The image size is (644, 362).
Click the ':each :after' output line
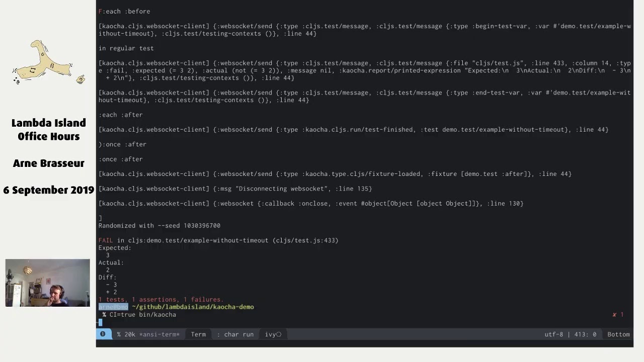[121, 115]
